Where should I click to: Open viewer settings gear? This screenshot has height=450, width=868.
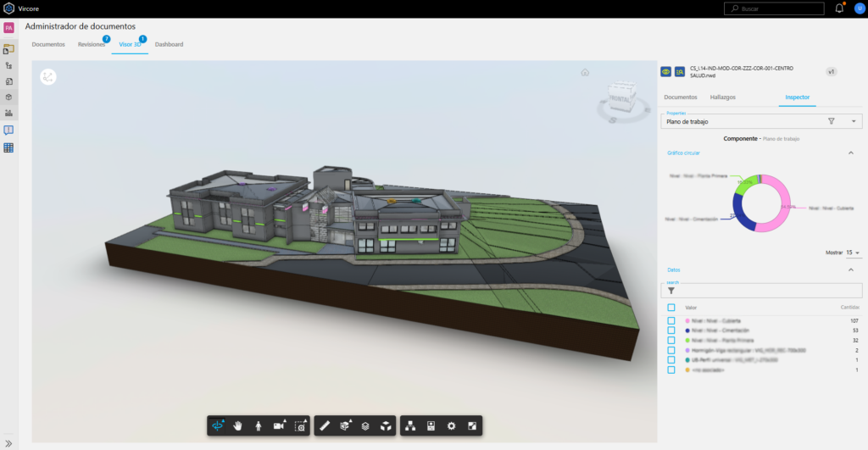coord(451,426)
